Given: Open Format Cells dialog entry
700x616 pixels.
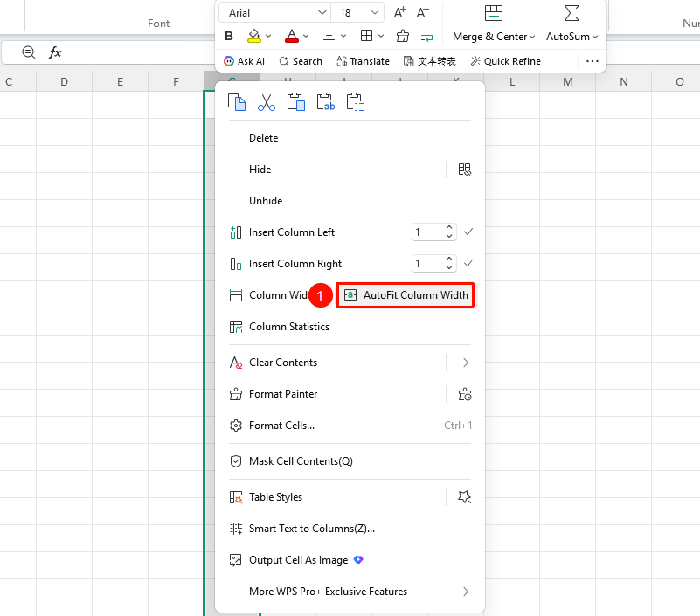Looking at the screenshot, I should (x=350, y=426).
